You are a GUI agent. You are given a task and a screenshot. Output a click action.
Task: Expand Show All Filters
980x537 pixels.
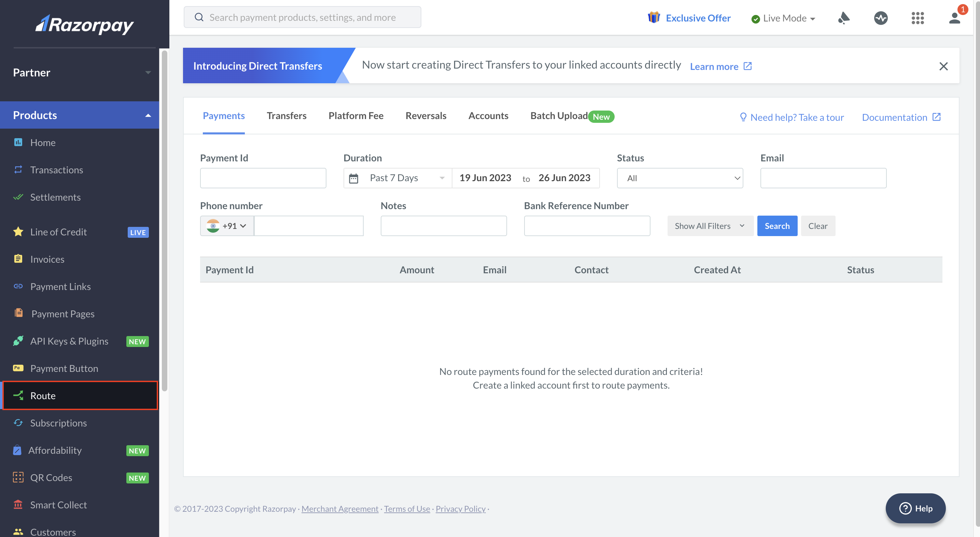[x=710, y=226]
